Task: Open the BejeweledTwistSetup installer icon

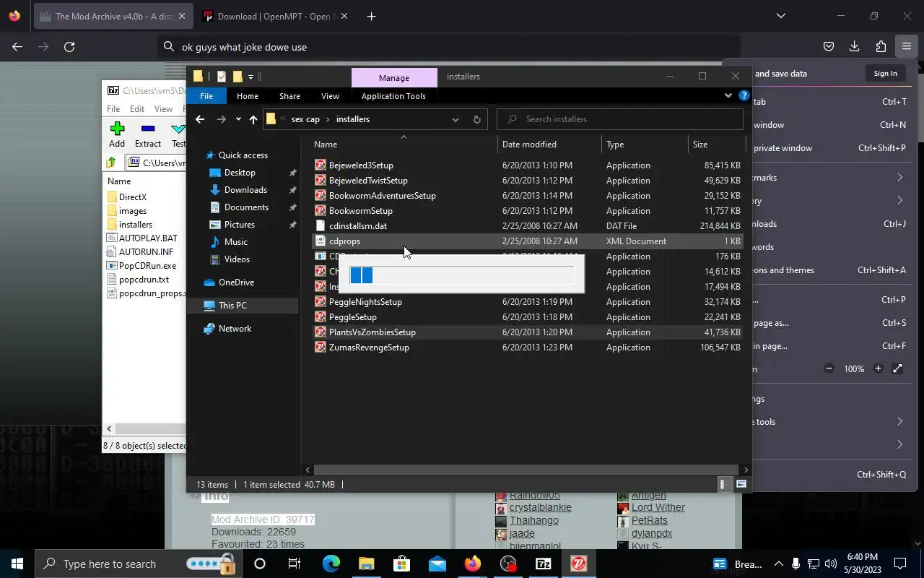Action: pyautogui.click(x=321, y=181)
